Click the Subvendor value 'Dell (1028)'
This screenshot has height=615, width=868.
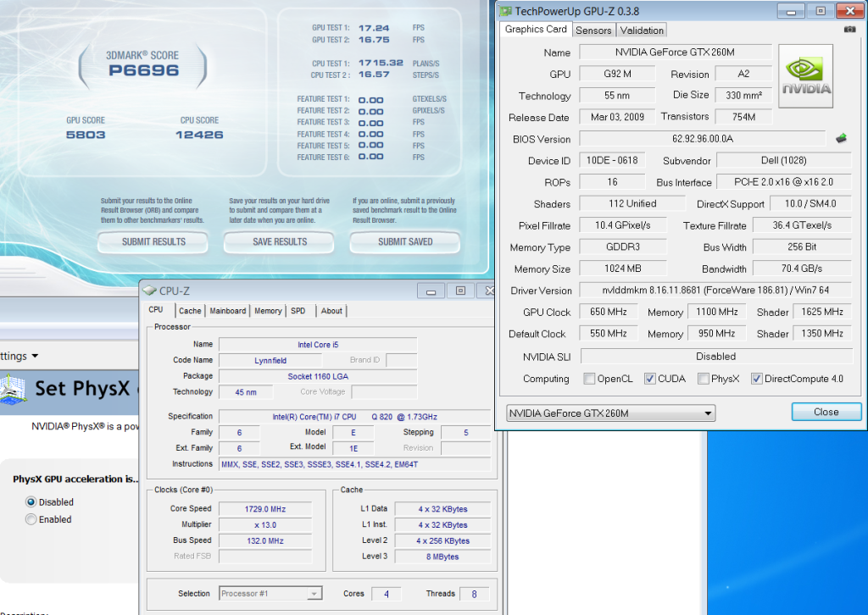pyautogui.click(x=784, y=160)
